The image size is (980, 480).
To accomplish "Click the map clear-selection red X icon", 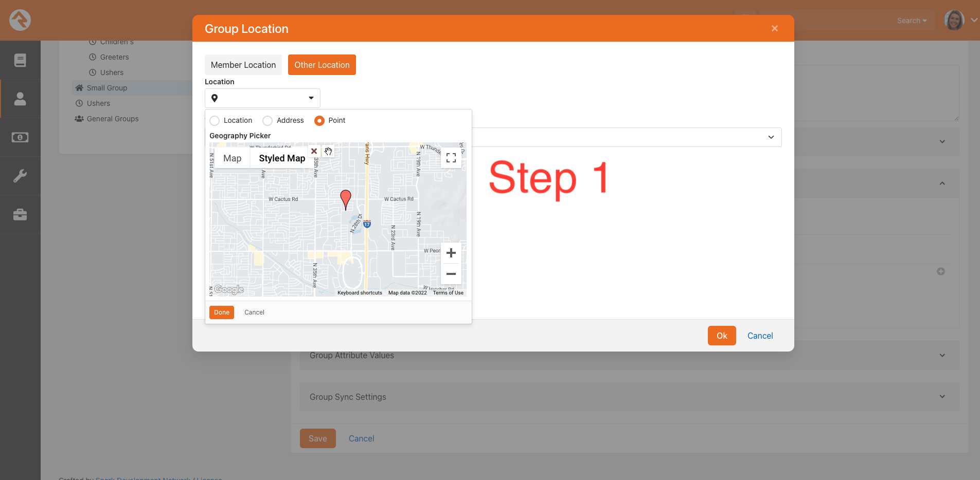I will point(314,151).
